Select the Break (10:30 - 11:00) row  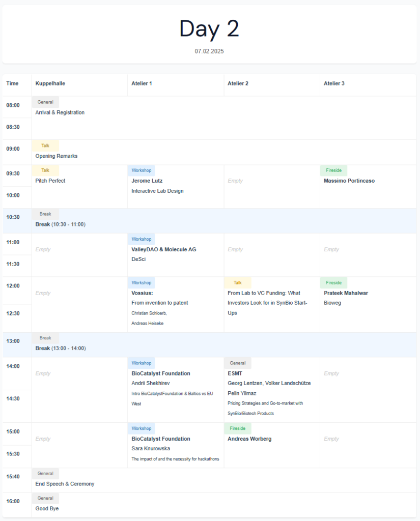point(60,224)
